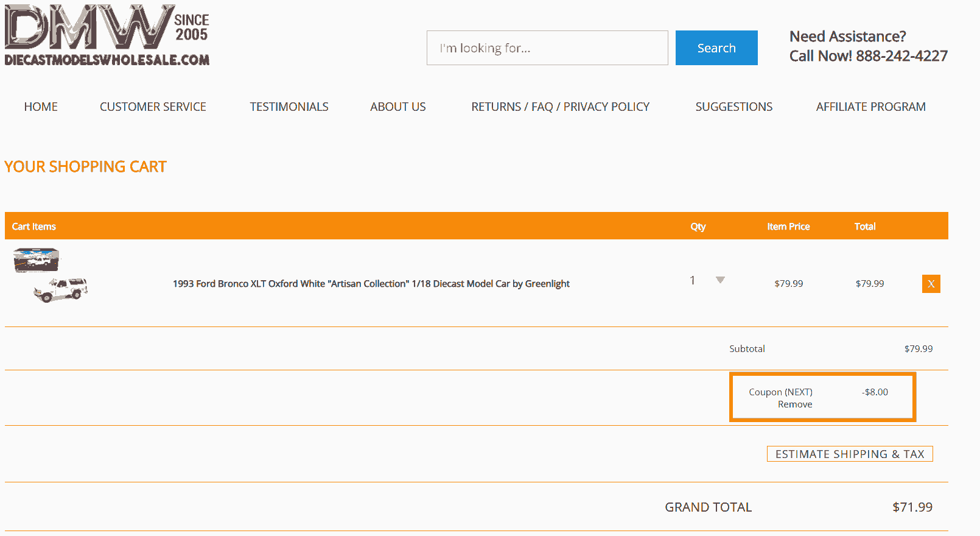Navigate to About Us
Screen dimensions: 980x536
point(397,107)
